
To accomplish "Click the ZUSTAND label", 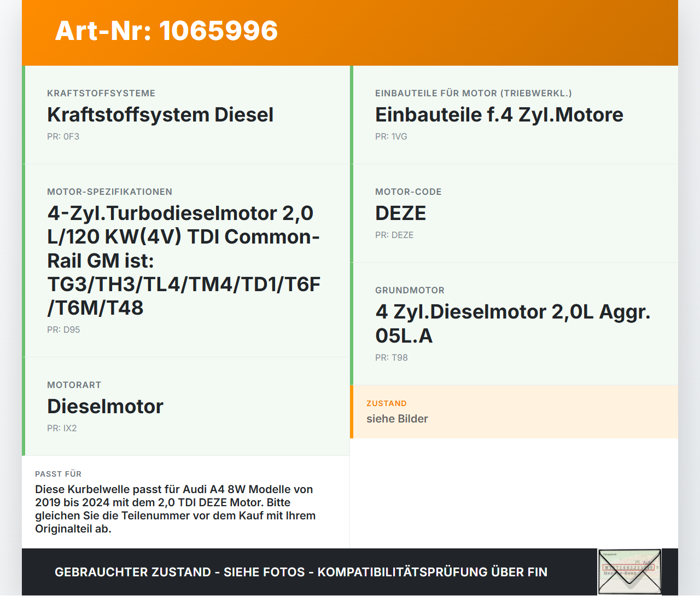I will (387, 404).
